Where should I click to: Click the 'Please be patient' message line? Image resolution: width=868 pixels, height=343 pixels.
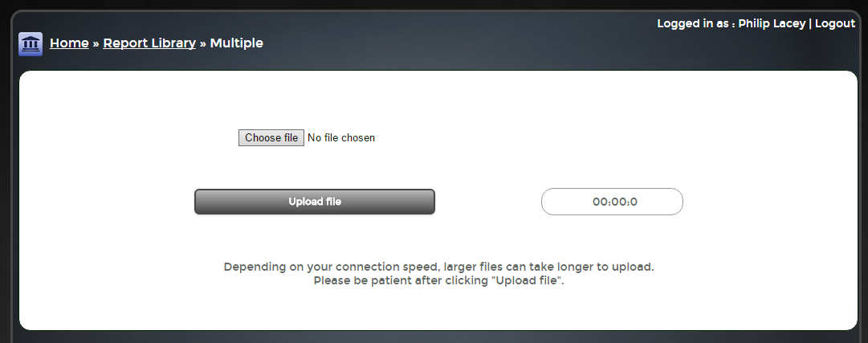point(438,281)
